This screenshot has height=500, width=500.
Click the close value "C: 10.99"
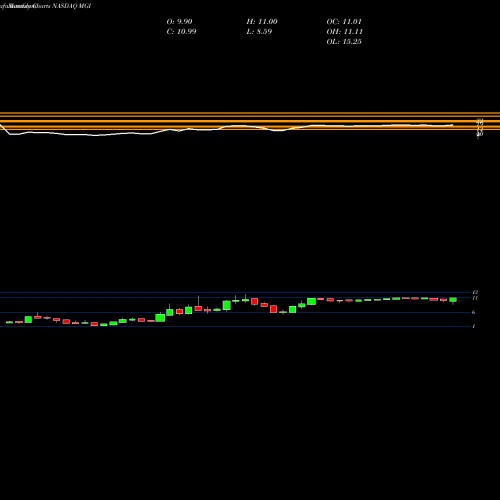[x=181, y=32]
